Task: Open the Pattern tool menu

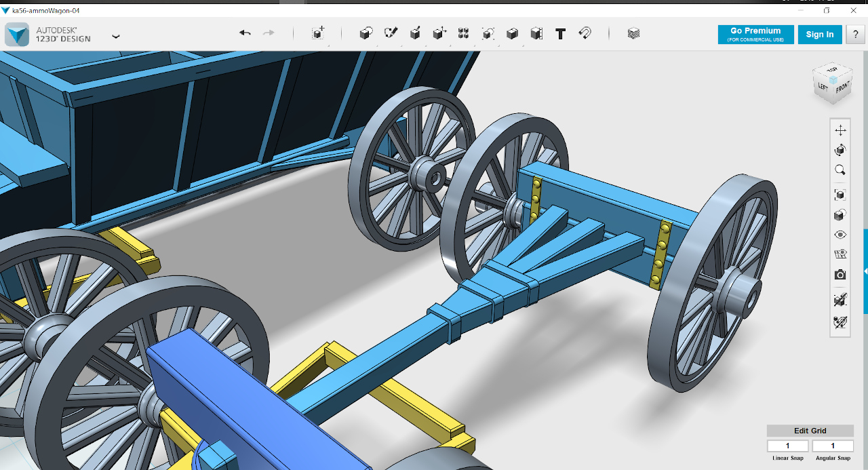Action: click(464, 33)
